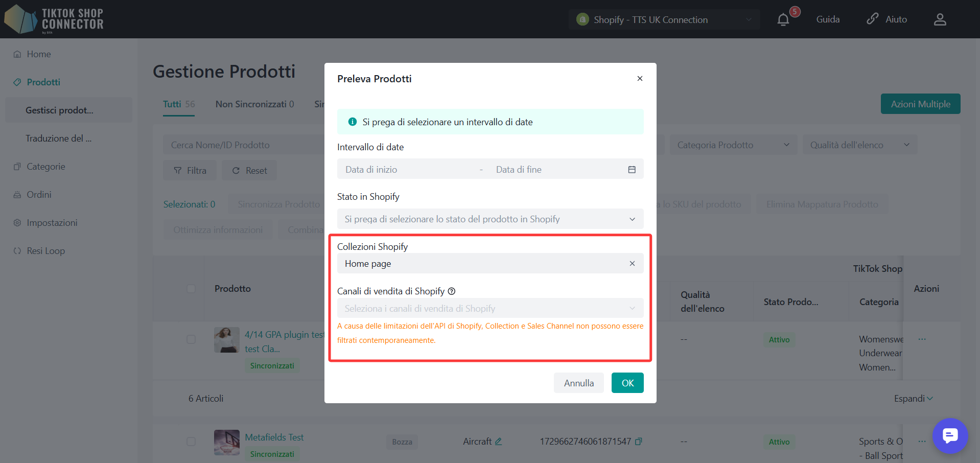The image size is (980, 463).
Task: Open the live chat bubble
Action: tap(950, 435)
